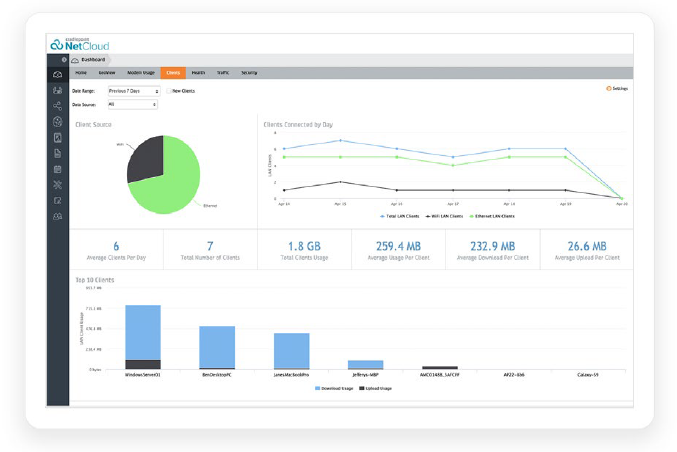Open the document sidebar icon
The width and height of the screenshot is (677, 452).
click(x=57, y=153)
